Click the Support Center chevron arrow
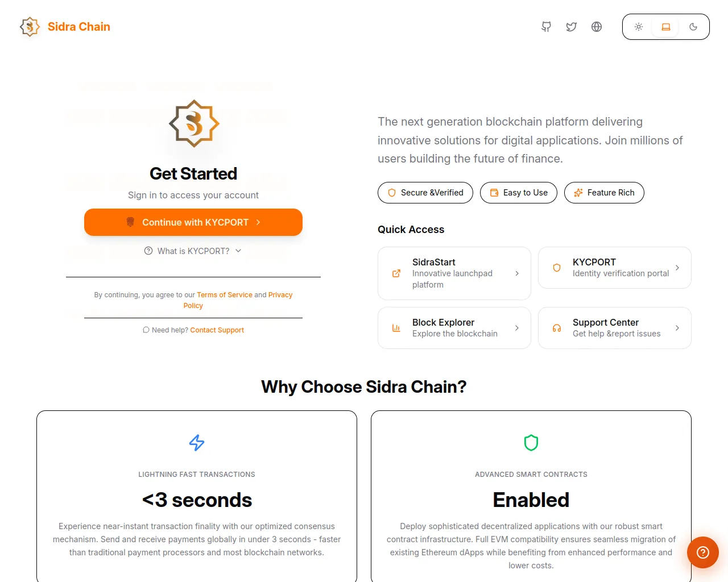 (677, 328)
